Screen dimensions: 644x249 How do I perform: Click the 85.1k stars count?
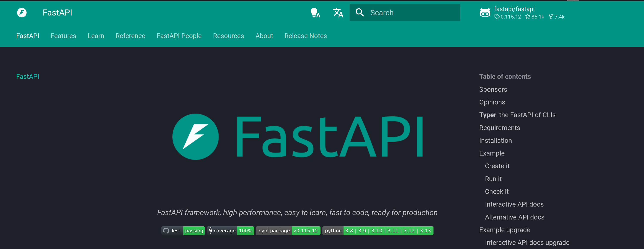click(534, 17)
